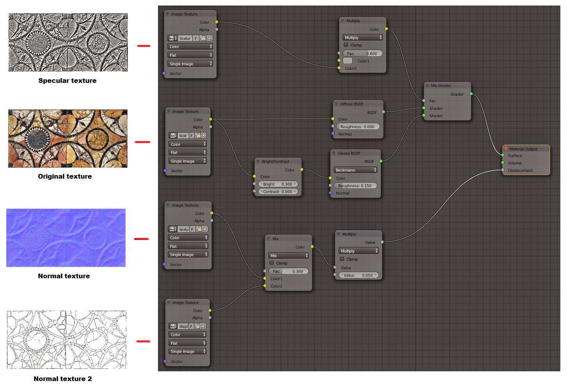Click the open-file folder icon in the 'displ' image node
The image size is (567, 392).
point(197,326)
